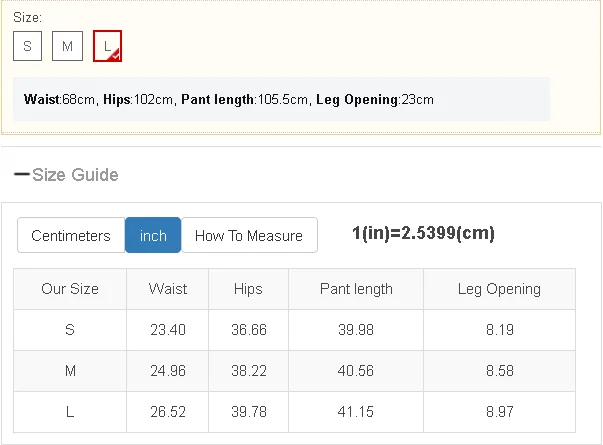Click the Waist column header
The width and height of the screenshot is (603, 445).
(168, 289)
